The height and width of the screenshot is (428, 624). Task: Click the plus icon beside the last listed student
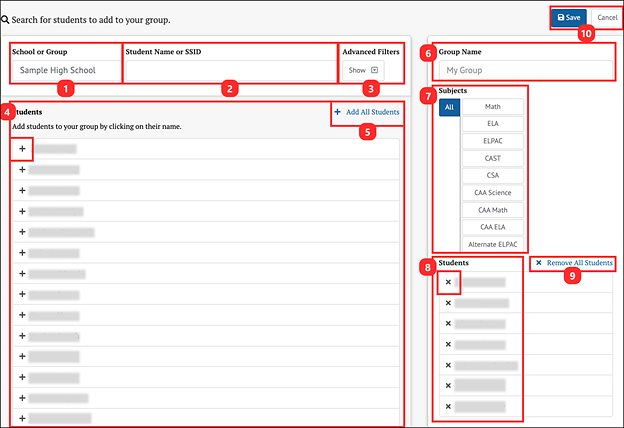point(22,419)
